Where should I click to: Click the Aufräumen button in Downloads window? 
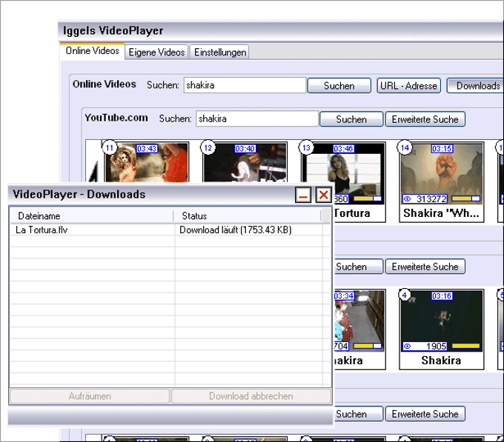tap(90, 396)
